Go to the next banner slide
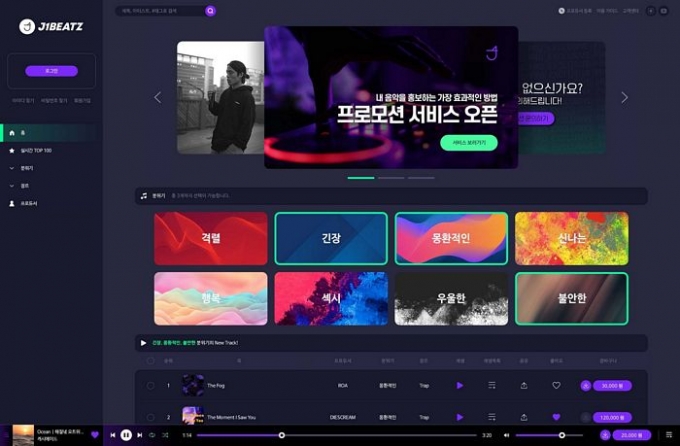This screenshot has width=680, height=446. 624,97
